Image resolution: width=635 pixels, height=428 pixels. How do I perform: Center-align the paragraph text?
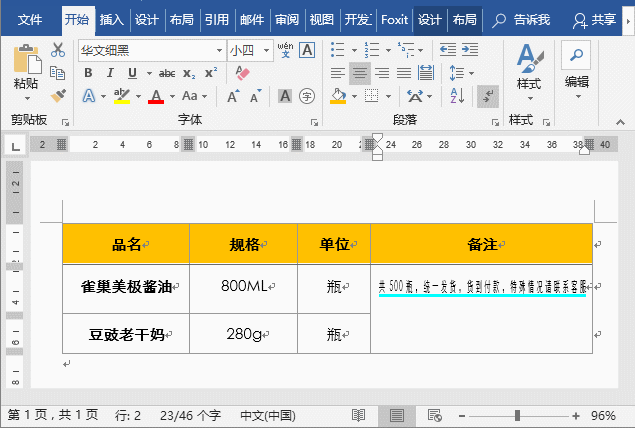(358, 73)
